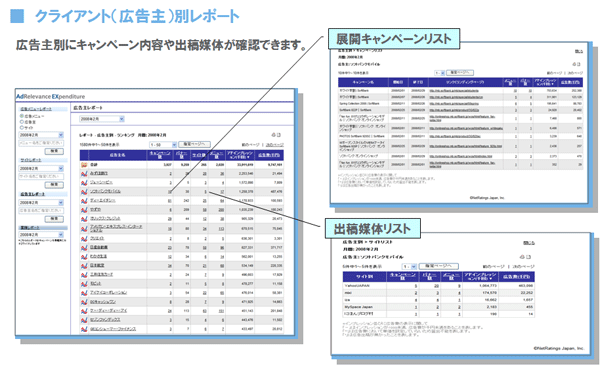Open the 2008年2月 dropdown atop main report
This screenshot has width=600, height=383.
pyautogui.click(x=102, y=119)
